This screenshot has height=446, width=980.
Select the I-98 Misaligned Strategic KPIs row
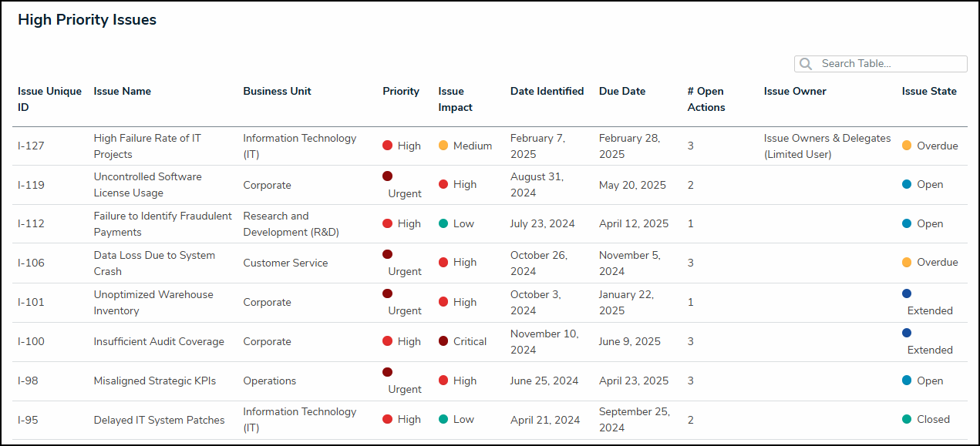[x=154, y=381]
